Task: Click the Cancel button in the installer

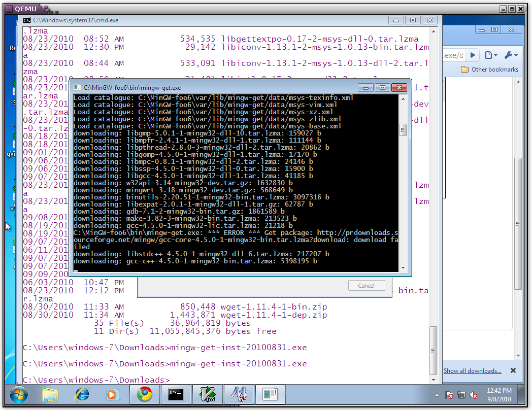Action: tap(367, 286)
